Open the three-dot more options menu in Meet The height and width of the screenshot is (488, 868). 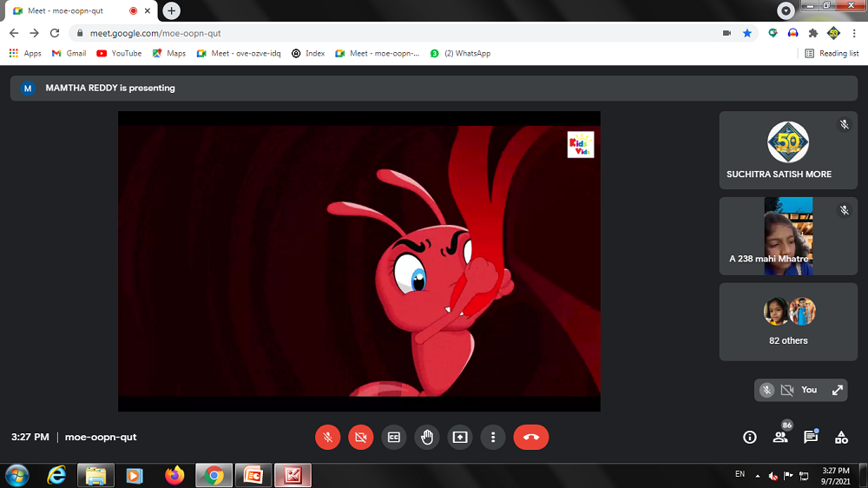[492, 437]
